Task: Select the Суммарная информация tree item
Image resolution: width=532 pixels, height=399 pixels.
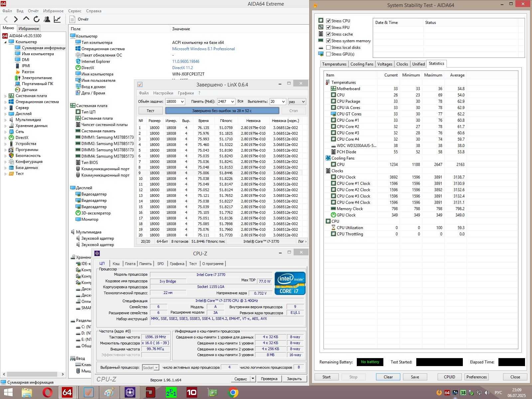Action: tap(41, 48)
